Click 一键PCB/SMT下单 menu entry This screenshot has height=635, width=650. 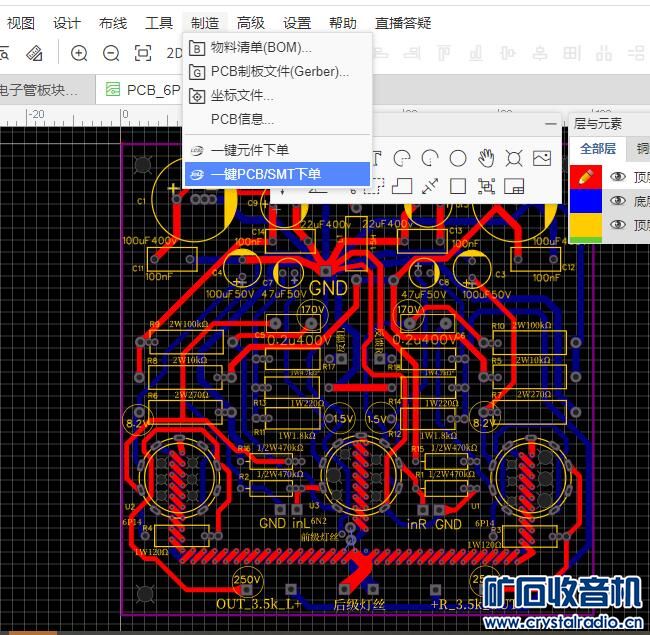click(265, 174)
